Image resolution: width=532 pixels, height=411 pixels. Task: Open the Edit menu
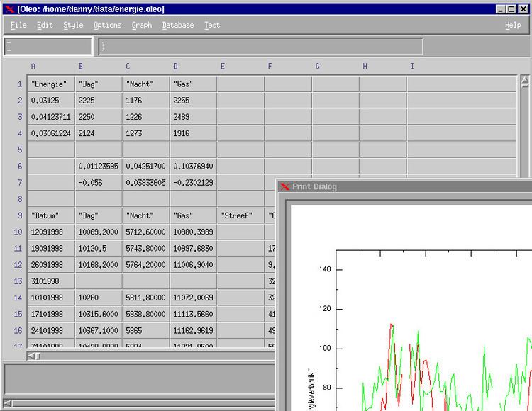(45, 25)
